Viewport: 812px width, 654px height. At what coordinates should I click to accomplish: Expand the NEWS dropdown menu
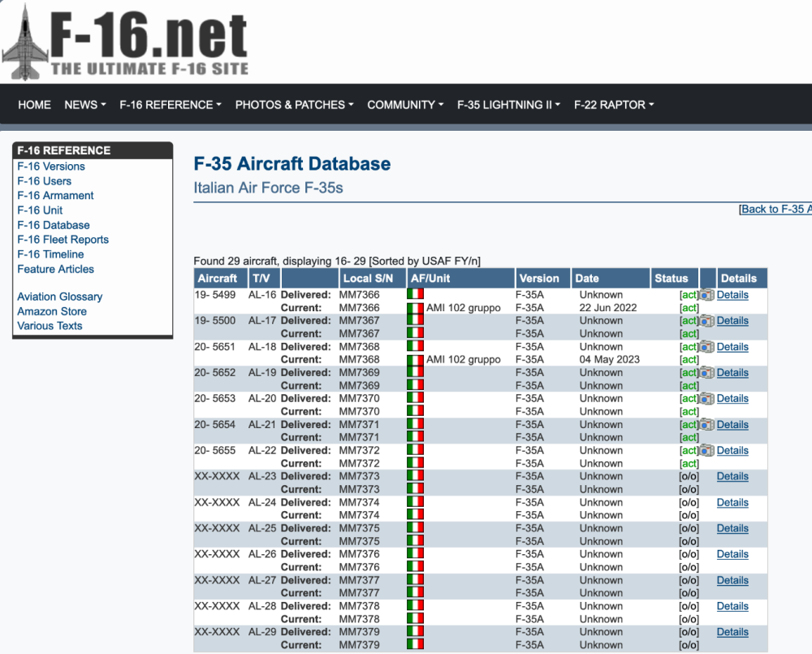[x=84, y=105]
